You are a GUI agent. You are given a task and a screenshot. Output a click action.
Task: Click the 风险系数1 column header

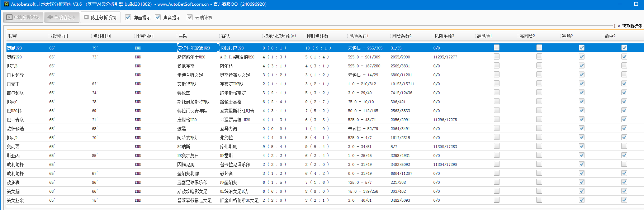[x=359, y=36]
